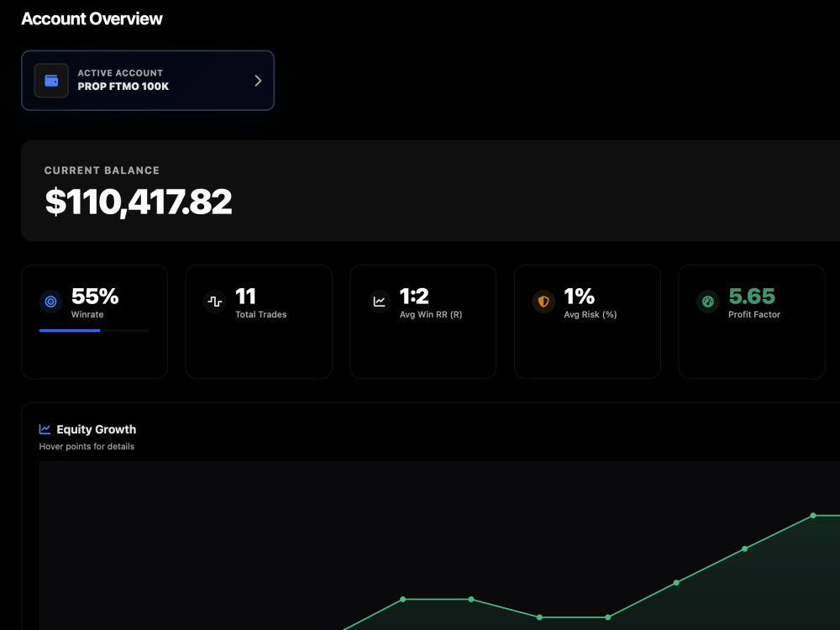
Task: Select the PROP FTMO 100K account name
Action: pos(123,87)
